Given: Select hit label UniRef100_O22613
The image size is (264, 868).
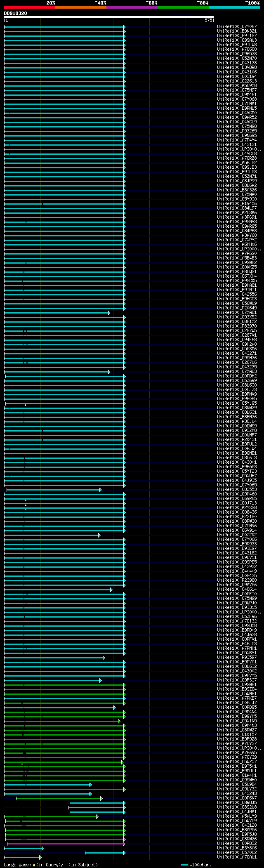Looking at the screenshot, I should click(237, 81).
